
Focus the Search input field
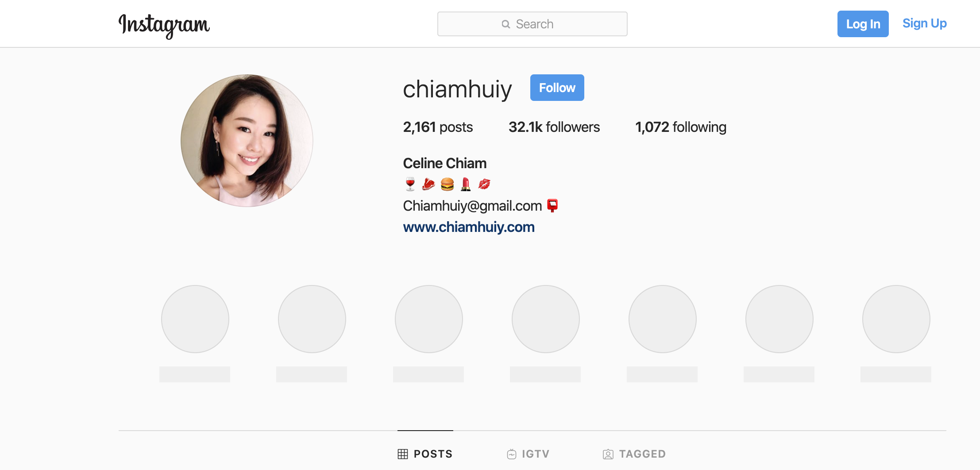pos(532,24)
